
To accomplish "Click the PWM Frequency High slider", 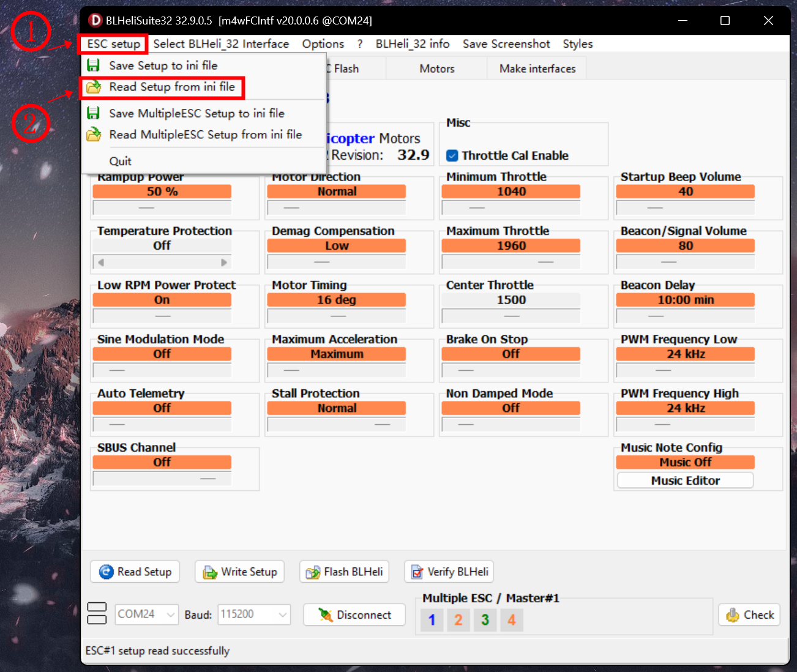I will pyautogui.click(x=686, y=424).
